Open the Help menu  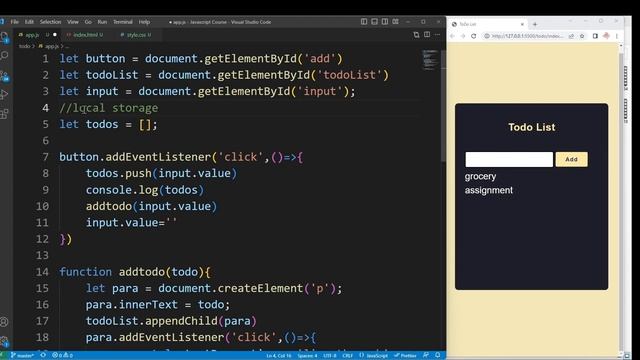(144, 22)
